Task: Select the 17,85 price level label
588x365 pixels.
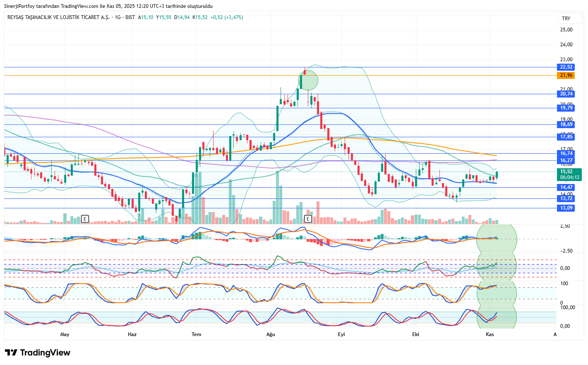Action: tap(566, 137)
